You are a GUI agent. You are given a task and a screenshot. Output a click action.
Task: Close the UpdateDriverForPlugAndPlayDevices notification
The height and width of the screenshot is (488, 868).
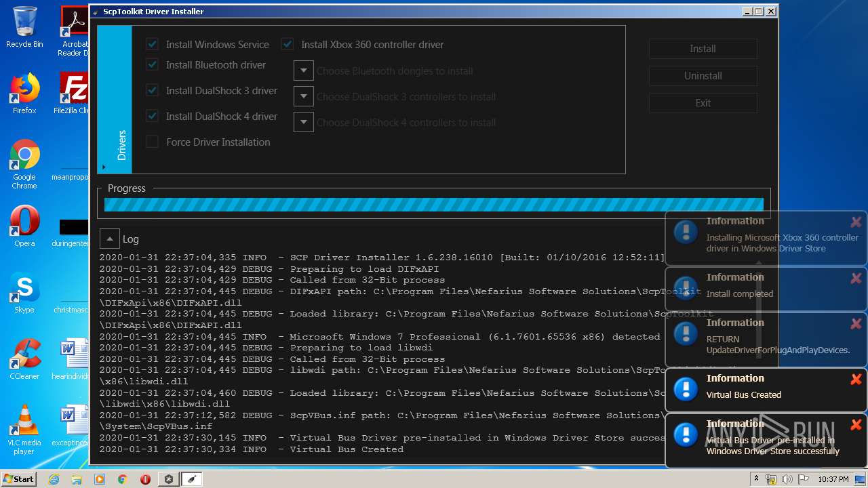point(856,324)
